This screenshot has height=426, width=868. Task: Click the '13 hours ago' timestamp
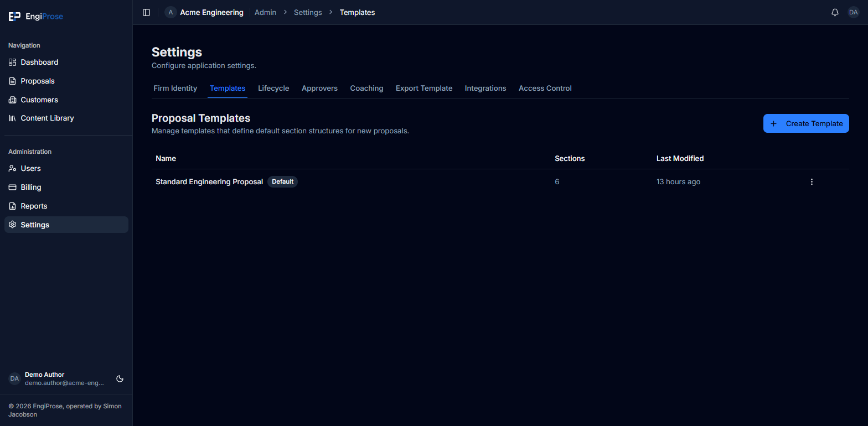tap(678, 181)
